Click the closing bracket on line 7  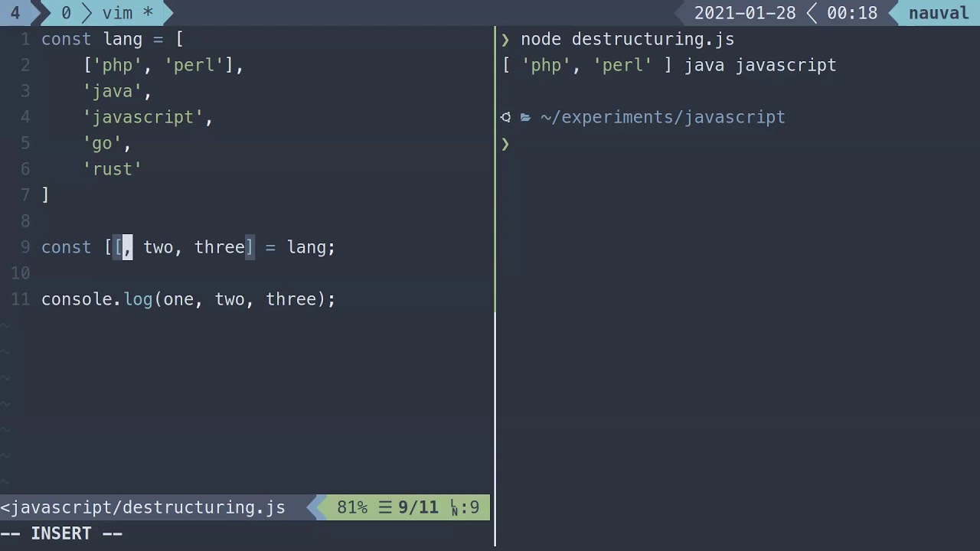(46, 195)
